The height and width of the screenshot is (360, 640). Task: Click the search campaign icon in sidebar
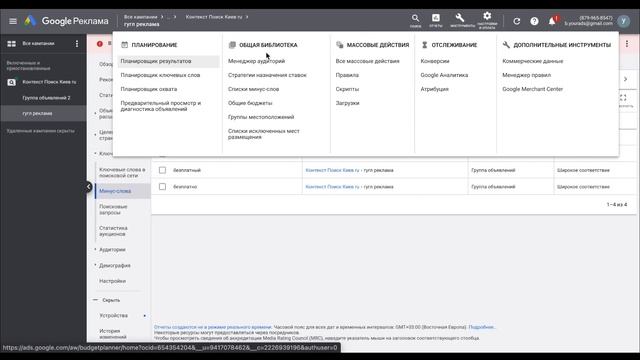pos(11,82)
